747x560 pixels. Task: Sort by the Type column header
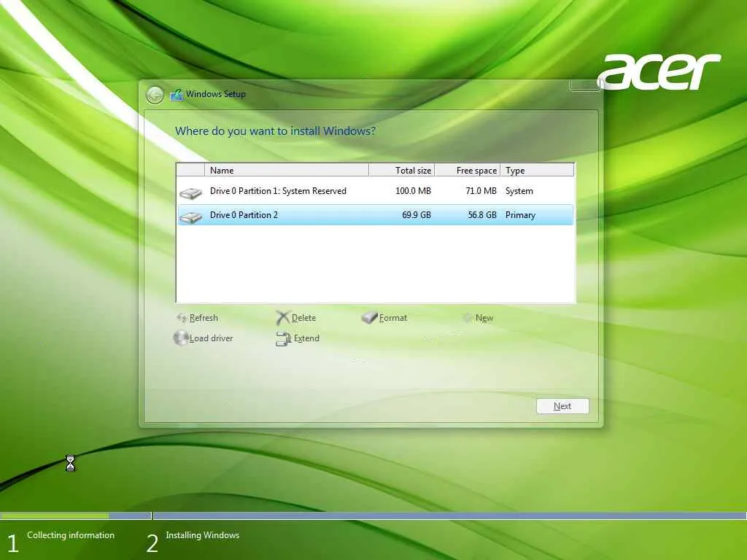tap(537, 170)
